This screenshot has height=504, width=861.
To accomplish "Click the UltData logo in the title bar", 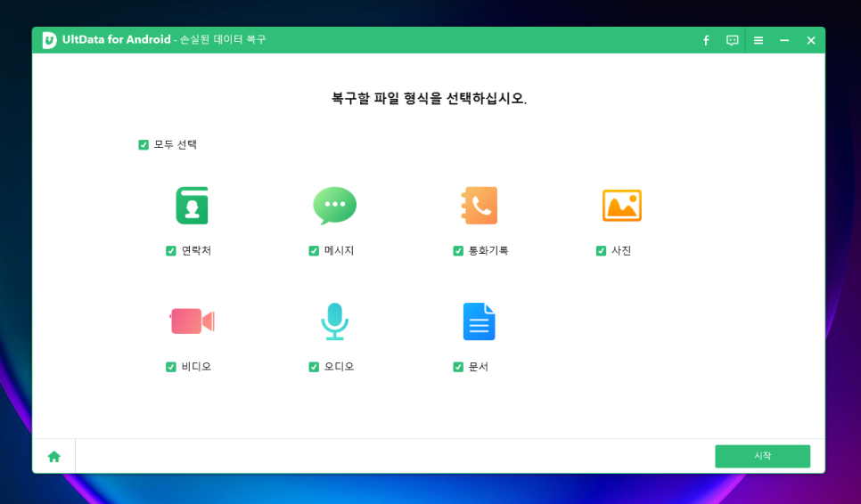I will point(49,40).
